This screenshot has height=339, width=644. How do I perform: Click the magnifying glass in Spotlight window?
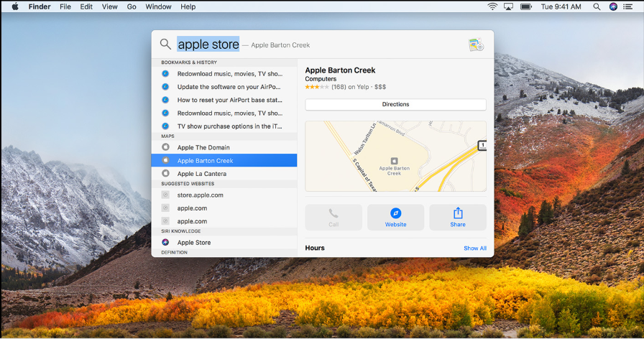[x=165, y=45]
